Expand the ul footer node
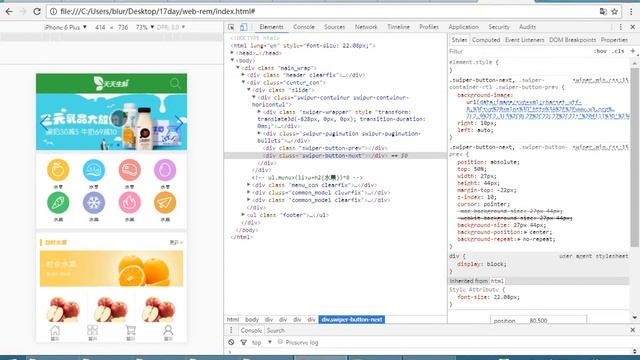The image size is (640, 360). click(243, 214)
